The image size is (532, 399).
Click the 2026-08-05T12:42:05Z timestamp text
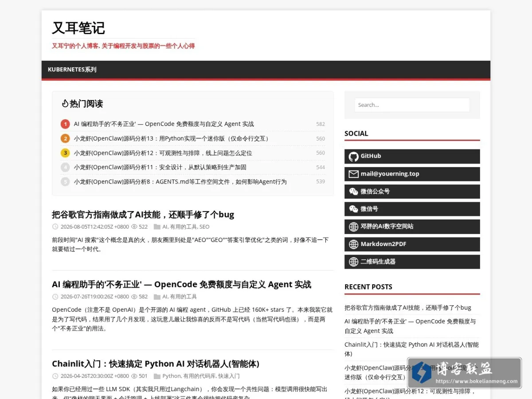(x=95, y=227)
